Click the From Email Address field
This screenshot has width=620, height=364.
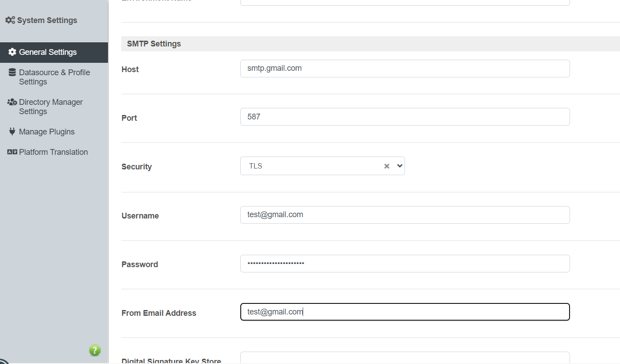click(x=404, y=312)
